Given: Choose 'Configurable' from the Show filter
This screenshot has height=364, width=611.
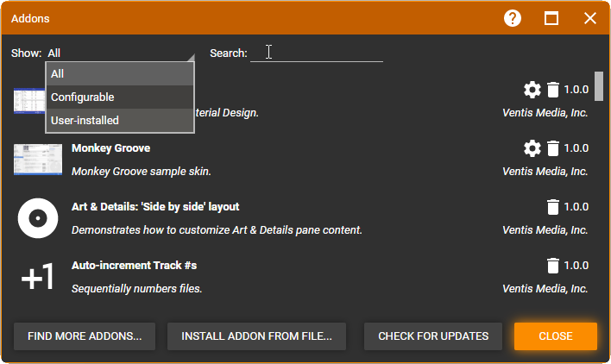Looking at the screenshot, I should 120,97.
